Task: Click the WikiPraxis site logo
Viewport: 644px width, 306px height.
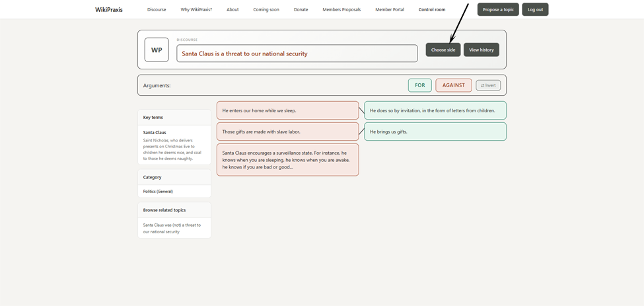Action: click(x=109, y=9)
